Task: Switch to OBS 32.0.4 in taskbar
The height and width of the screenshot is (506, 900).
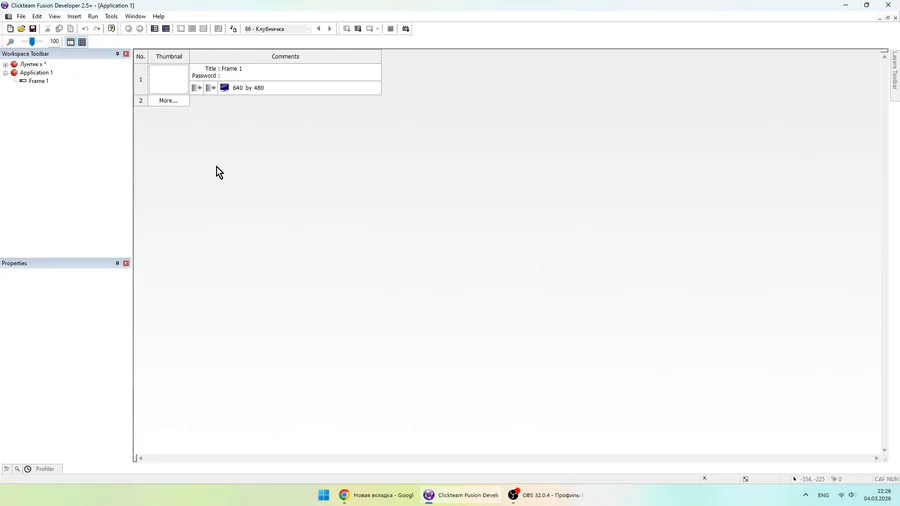Action: [x=546, y=495]
